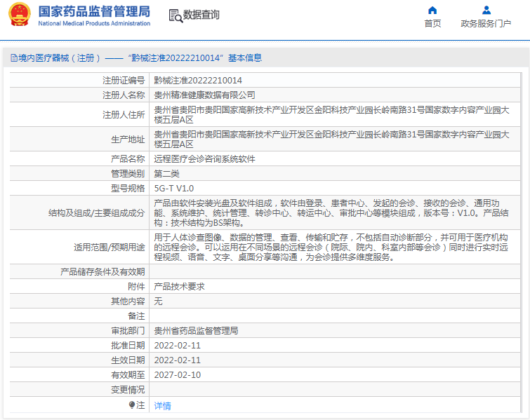Click National Medical Products Administration subtitle
530x420 pixels.
(94, 23)
